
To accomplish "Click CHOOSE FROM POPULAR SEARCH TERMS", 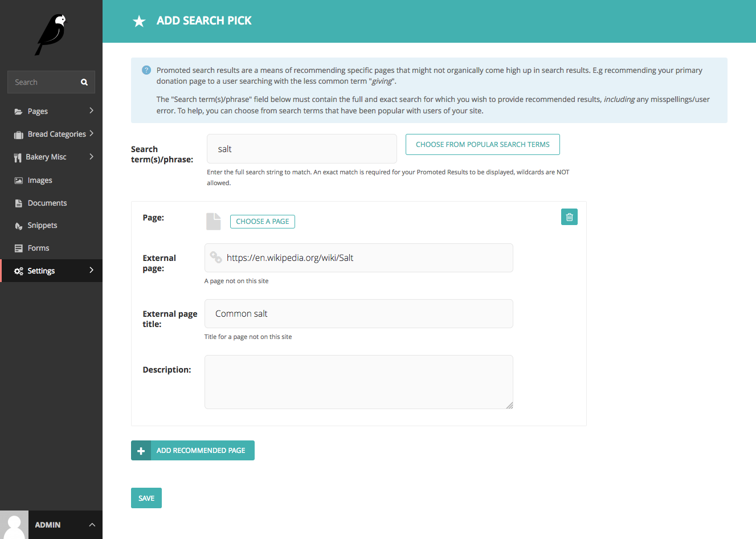I will [483, 144].
